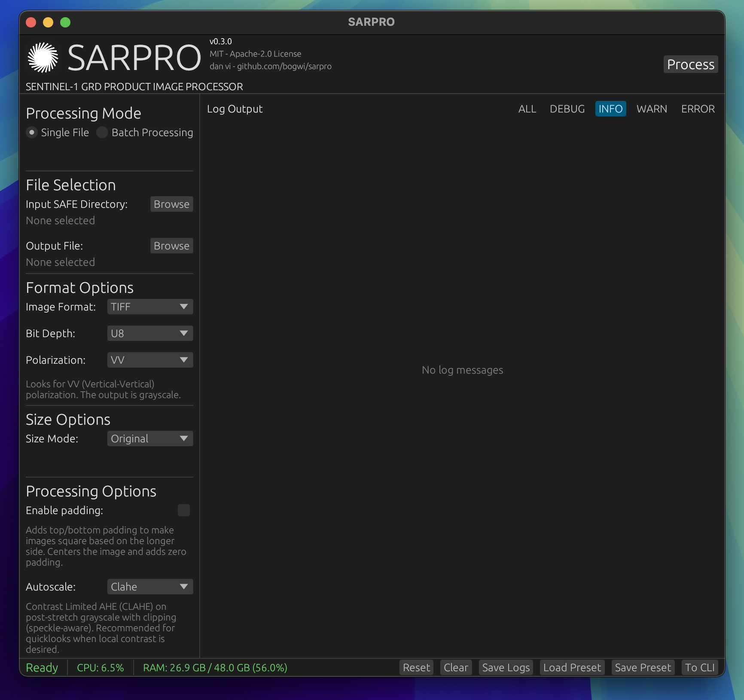Switch to Batch Processing mode
Screen dimensions: 744x700
102,132
